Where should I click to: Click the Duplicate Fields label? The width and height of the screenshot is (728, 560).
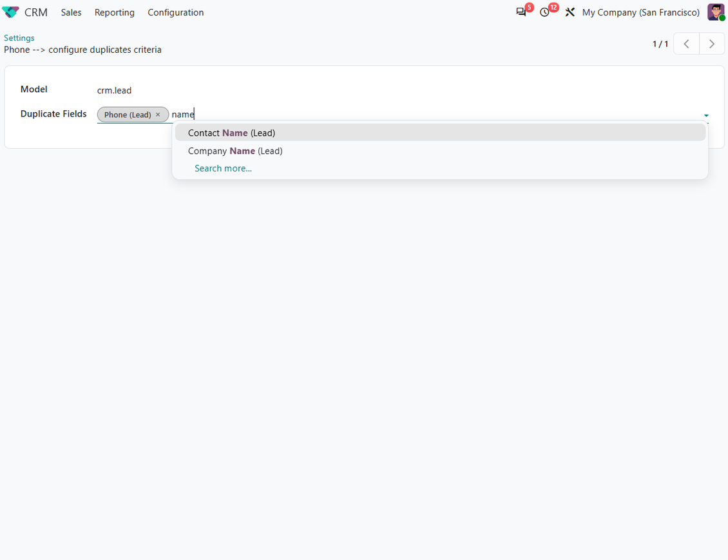pos(53,114)
